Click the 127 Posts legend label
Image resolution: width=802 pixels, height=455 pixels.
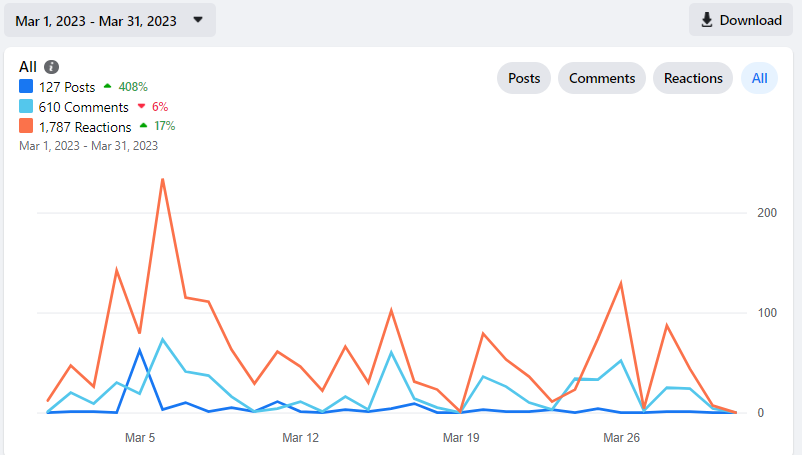(67, 87)
